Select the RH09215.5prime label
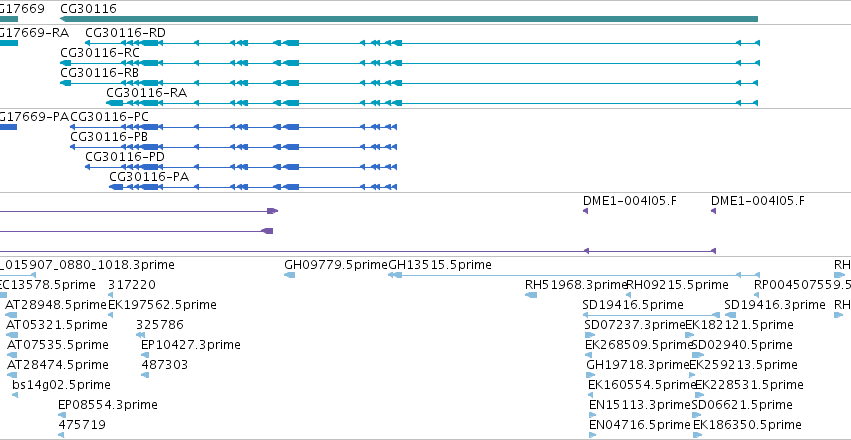Screen dimensions: 851x440 coord(677,285)
